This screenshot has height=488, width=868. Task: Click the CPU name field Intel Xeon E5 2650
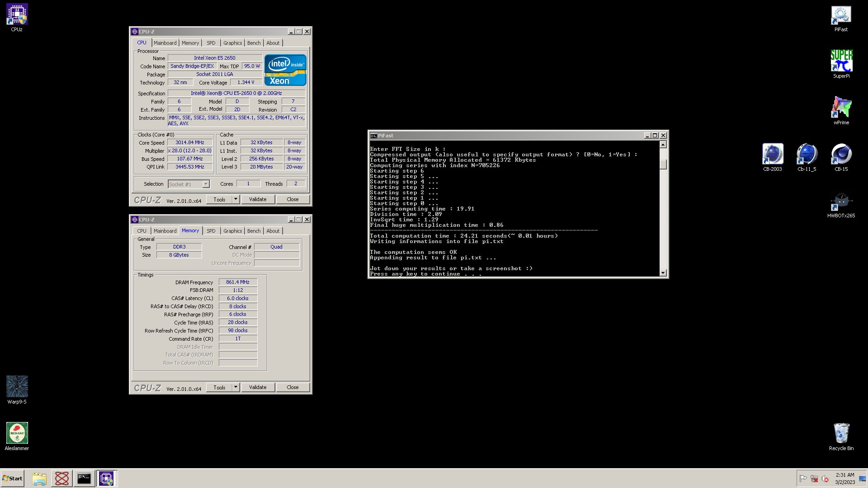click(215, 58)
